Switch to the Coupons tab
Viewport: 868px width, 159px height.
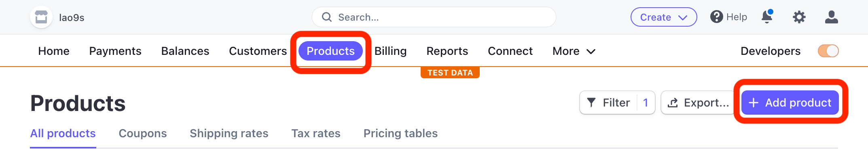(x=143, y=134)
